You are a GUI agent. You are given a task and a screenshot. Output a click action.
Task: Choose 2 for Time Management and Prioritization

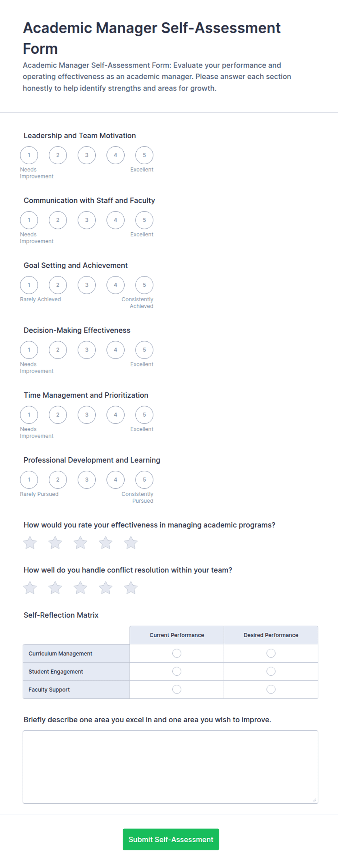(x=58, y=415)
